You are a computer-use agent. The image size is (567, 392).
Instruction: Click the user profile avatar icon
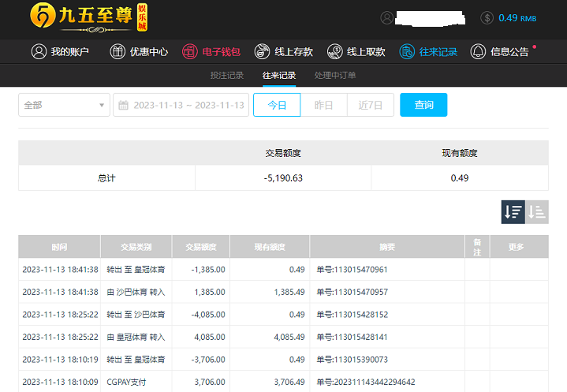(x=386, y=17)
